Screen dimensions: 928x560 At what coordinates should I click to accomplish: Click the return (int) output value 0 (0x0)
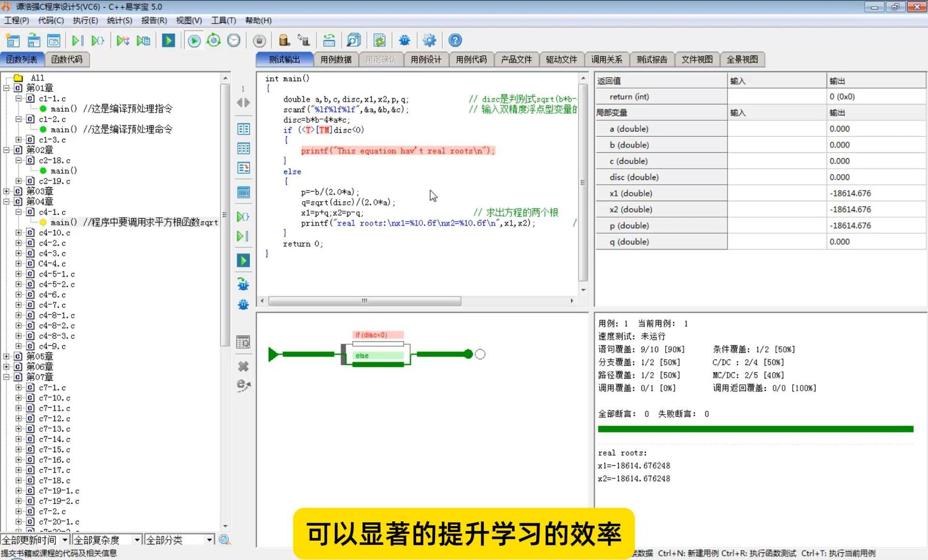click(x=876, y=96)
